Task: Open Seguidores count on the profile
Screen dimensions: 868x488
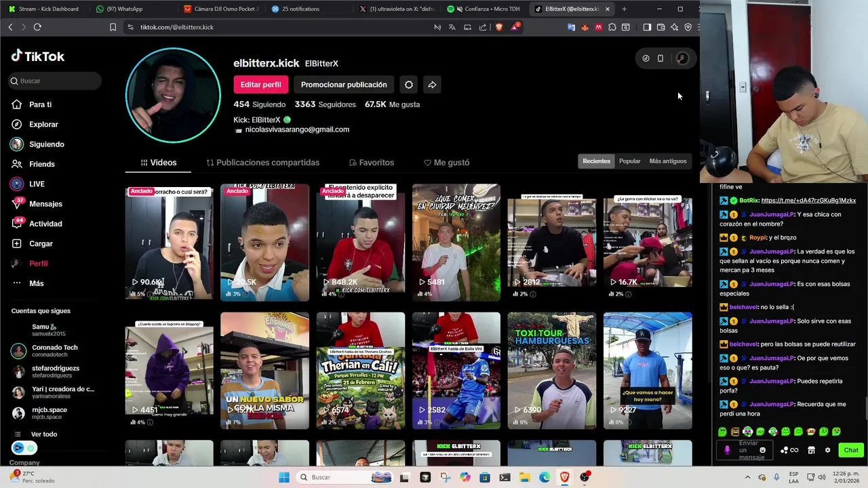Action: (x=325, y=104)
